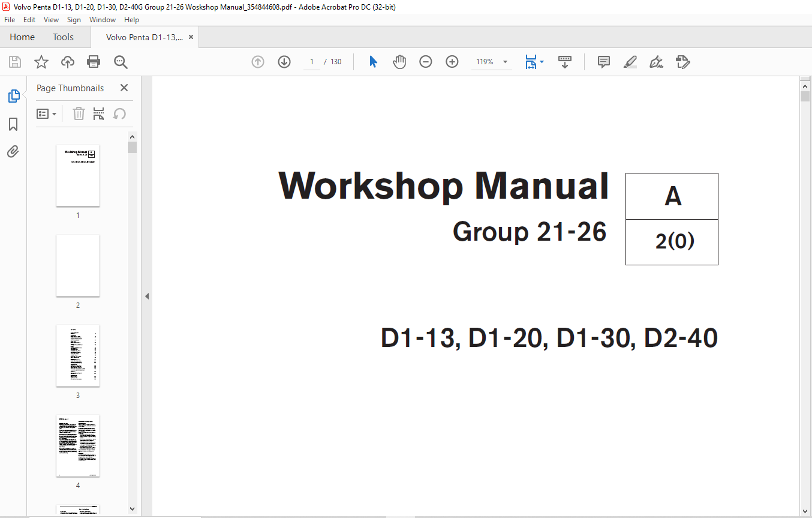Screen dimensions: 812x518
Task: Open the Help menu
Action: pos(131,20)
